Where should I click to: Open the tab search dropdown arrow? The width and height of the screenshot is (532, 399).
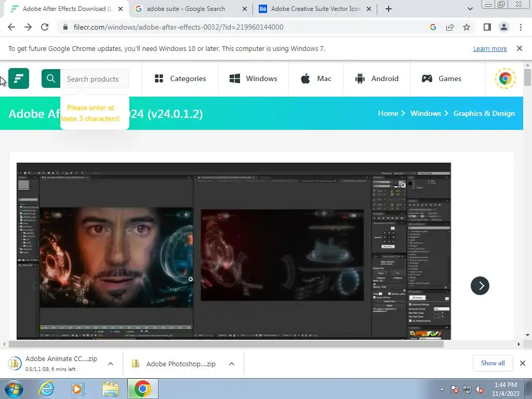tap(470, 9)
